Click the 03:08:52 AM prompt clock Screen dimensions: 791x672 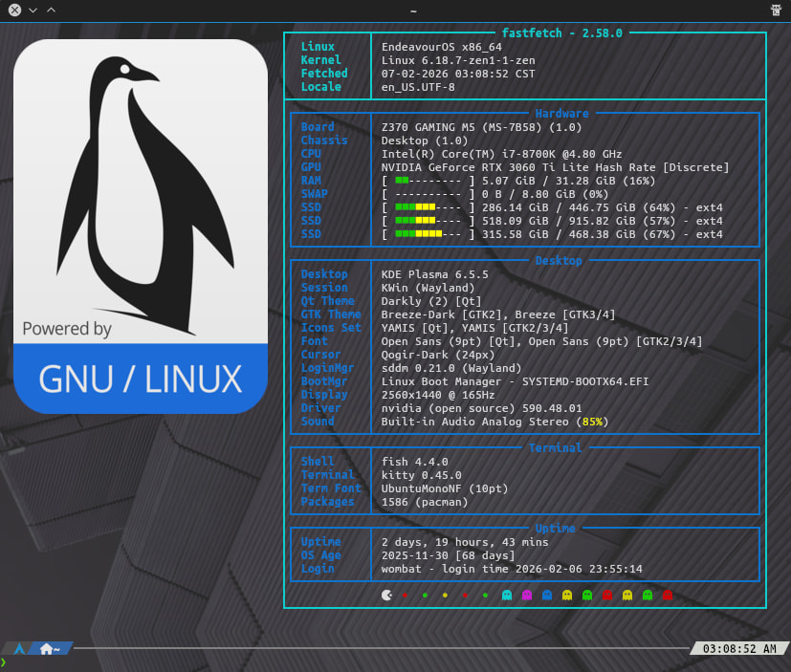point(739,649)
